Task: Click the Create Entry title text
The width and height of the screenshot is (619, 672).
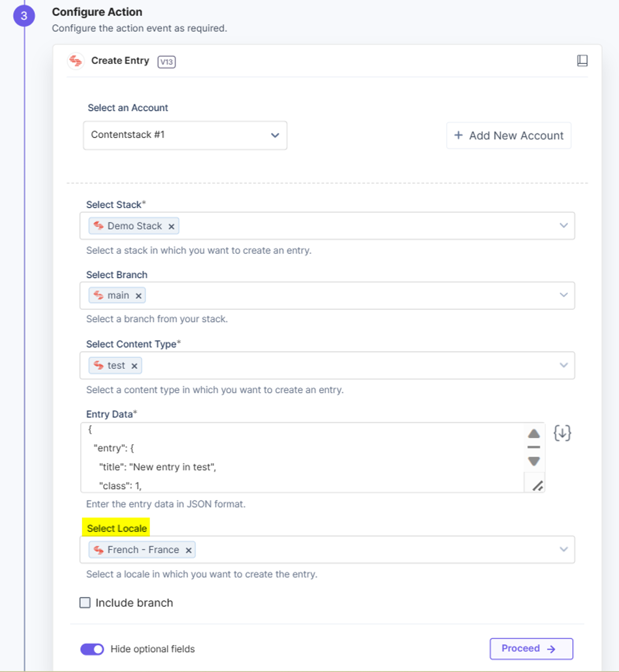Action: [x=120, y=61]
